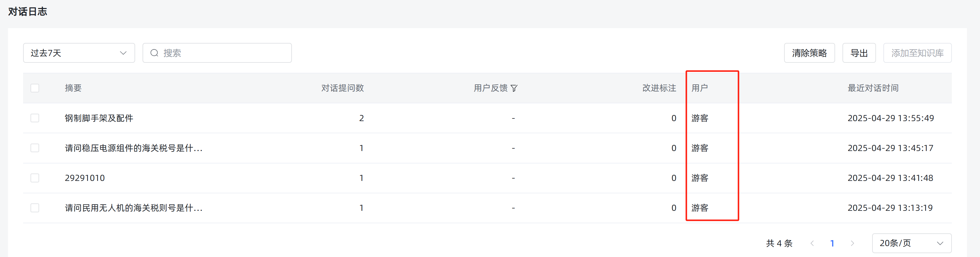The height and width of the screenshot is (257, 980).
Task: Go to the previous page arrow
Action: 812,243
